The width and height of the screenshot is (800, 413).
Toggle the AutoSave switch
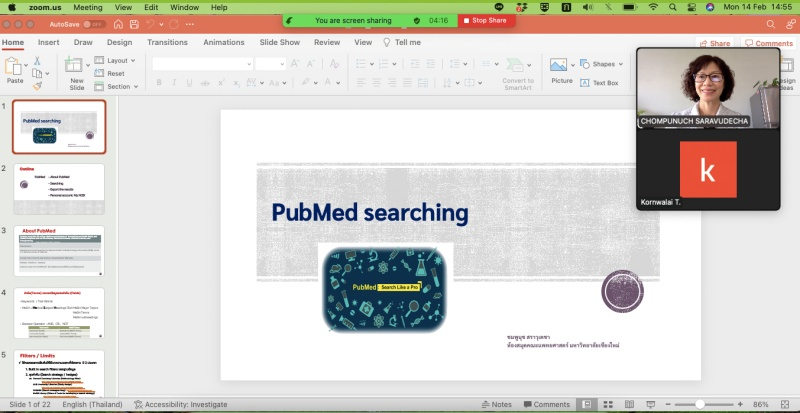tap(93, 24)
